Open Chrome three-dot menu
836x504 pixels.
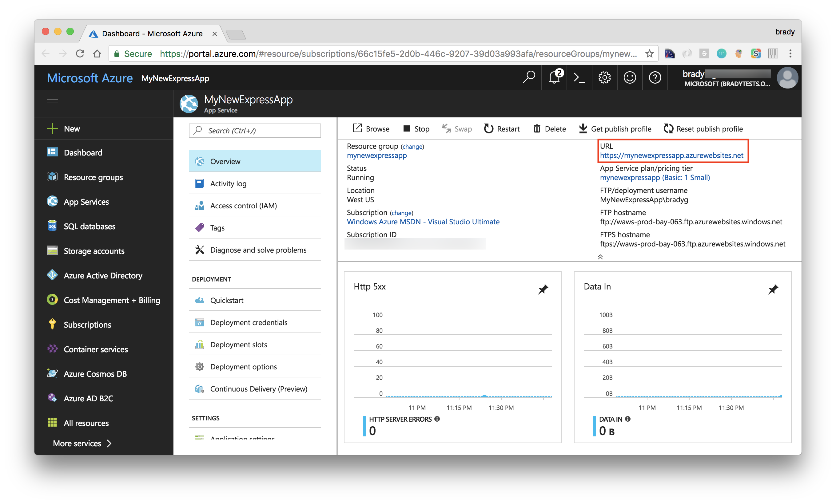(790, 53)
